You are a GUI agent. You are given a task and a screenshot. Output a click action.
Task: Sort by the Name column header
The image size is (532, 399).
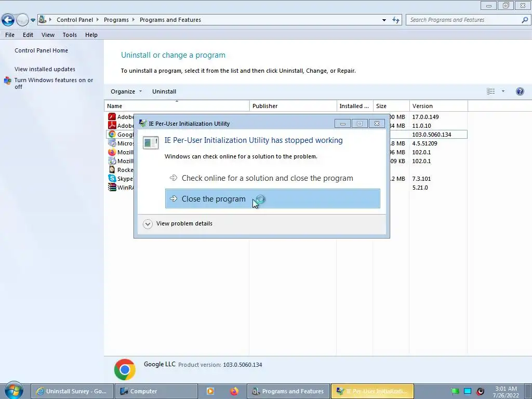coord(177,106)
